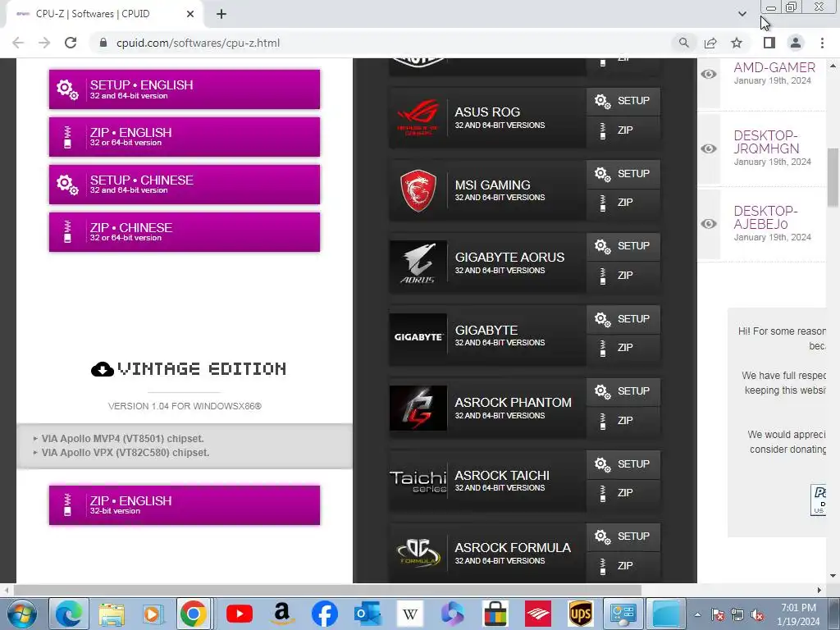This screenshot has width=840, height=630.
Task: Open DESKTOP-AJEBEJo validation link
Action: (766, 217)
